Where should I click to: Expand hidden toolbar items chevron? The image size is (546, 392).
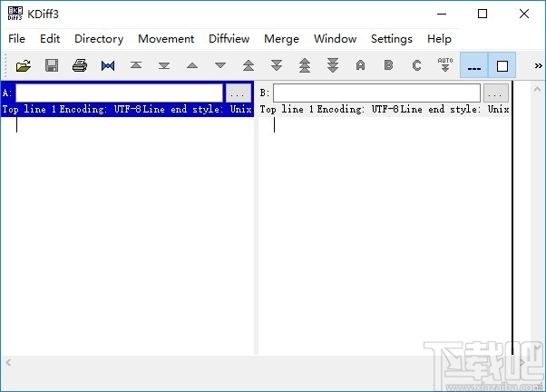pyautogui.click(x=539, y=65)
